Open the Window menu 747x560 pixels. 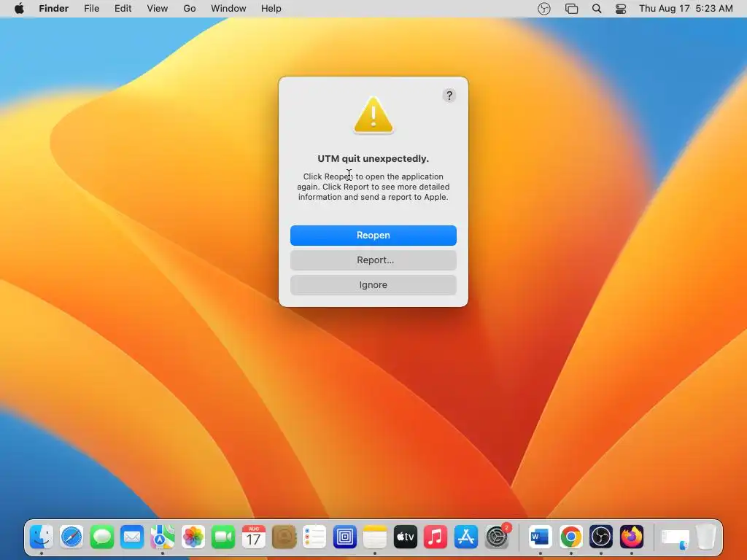click(x=228, y=9)
